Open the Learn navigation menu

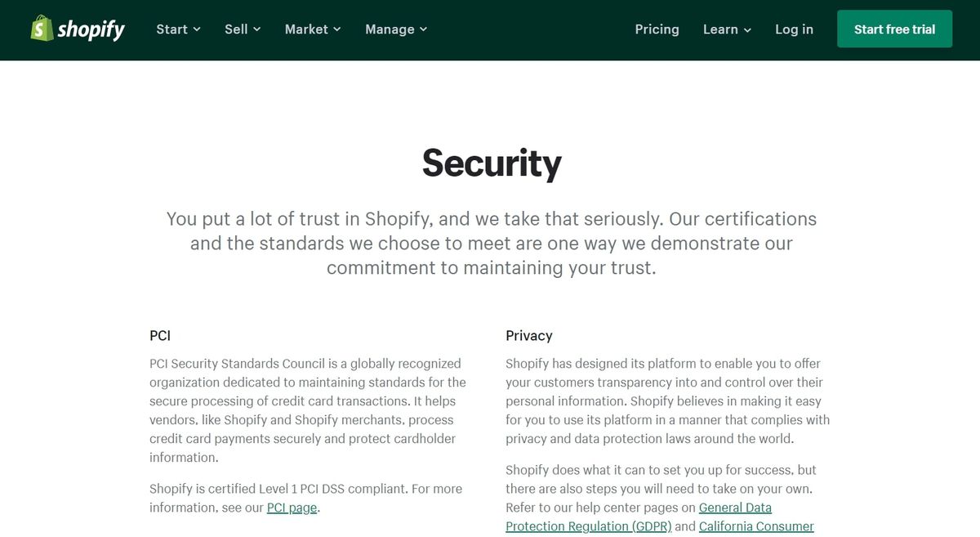click(720, 29)
